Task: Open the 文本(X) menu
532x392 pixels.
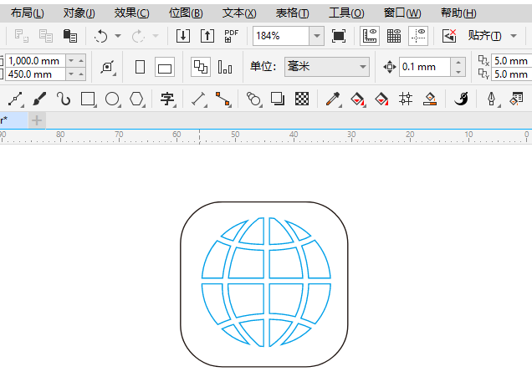Action: 239,13
